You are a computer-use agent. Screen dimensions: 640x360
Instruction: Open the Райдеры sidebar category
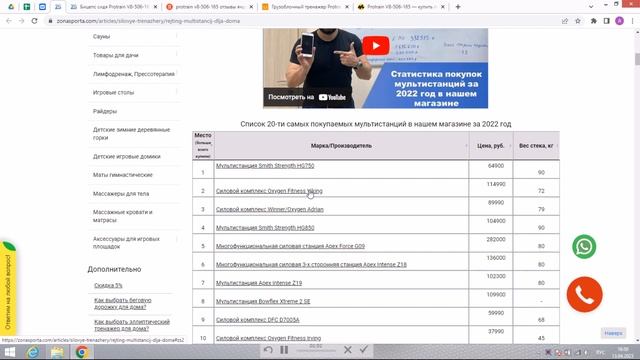click(104, 111)
